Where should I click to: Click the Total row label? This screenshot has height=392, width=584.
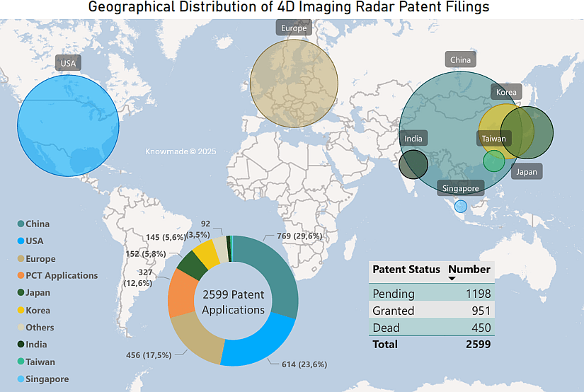click(385, 344)
